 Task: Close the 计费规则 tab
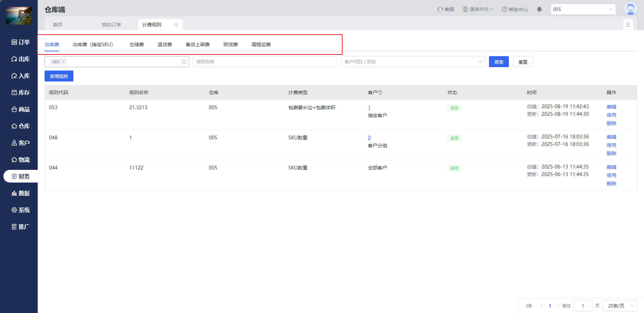tap(176, 25)
